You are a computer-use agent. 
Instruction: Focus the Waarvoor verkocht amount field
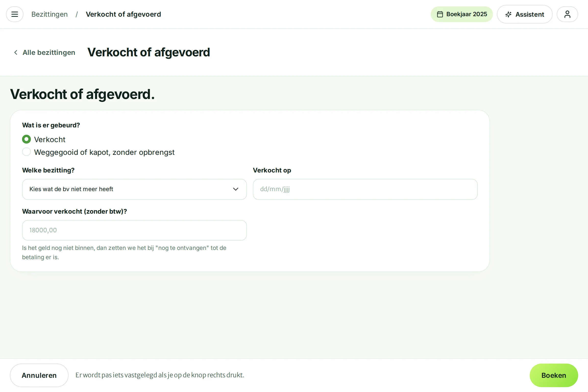[135, 230]
